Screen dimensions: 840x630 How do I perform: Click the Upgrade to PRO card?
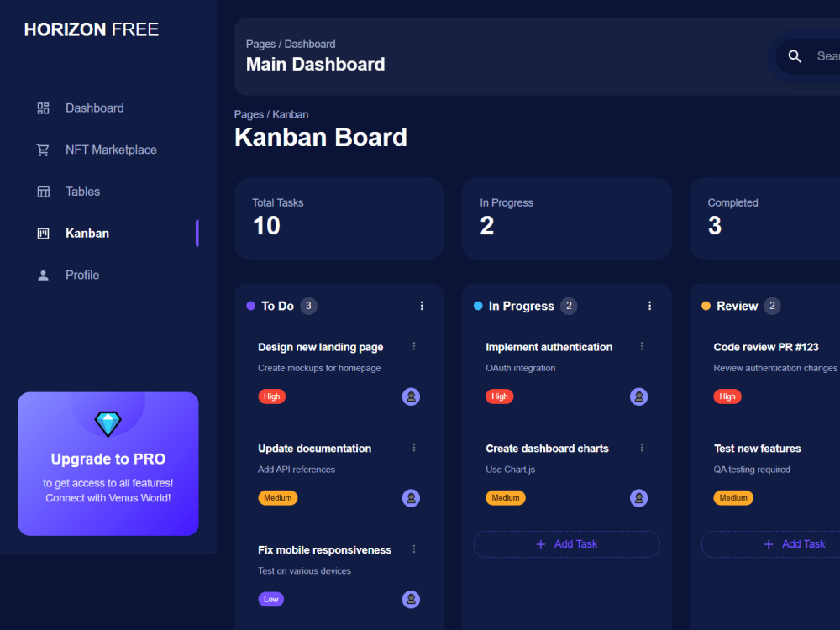tap(108, 464)
